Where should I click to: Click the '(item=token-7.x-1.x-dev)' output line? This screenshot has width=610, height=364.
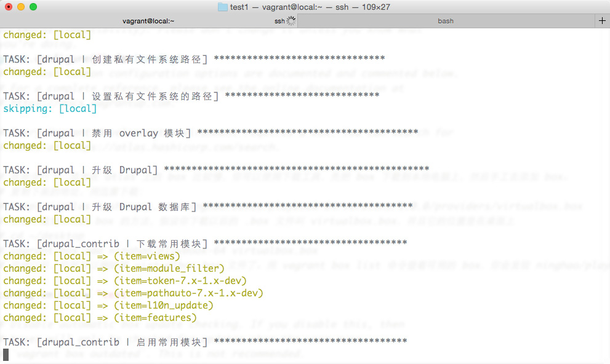(x=124, y=280)
